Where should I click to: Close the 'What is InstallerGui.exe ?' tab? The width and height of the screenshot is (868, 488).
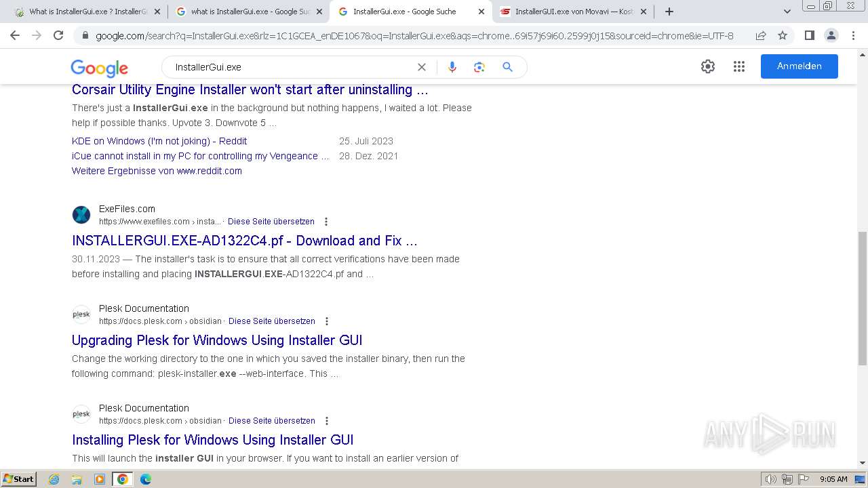pyautogui.click(x=157, y=12)
